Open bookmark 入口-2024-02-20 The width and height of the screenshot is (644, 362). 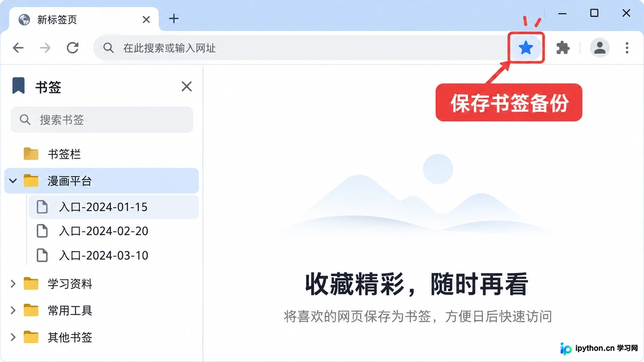pyautogui.click(x=114, y=231)
